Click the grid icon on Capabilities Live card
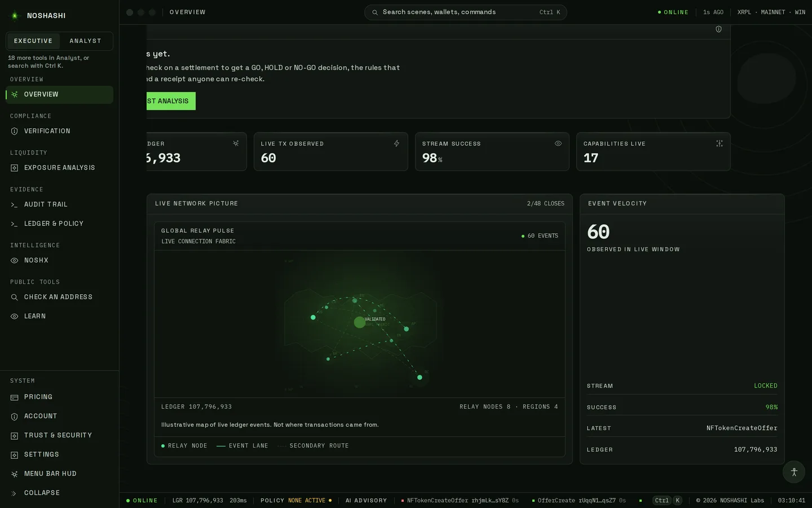 tap(720, 143)
